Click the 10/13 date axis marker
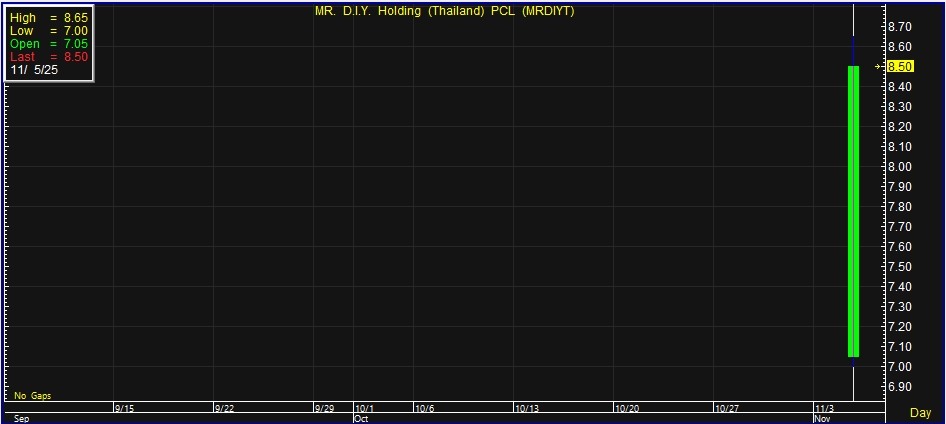This screenshot has height=424, width=946. pyautogui.click(x=527, y=409)
